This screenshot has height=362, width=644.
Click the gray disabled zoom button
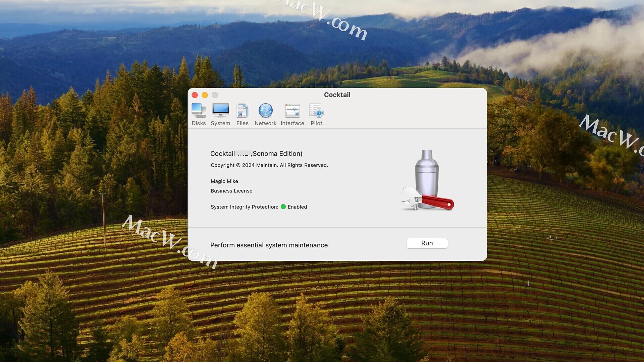[215, 95]
